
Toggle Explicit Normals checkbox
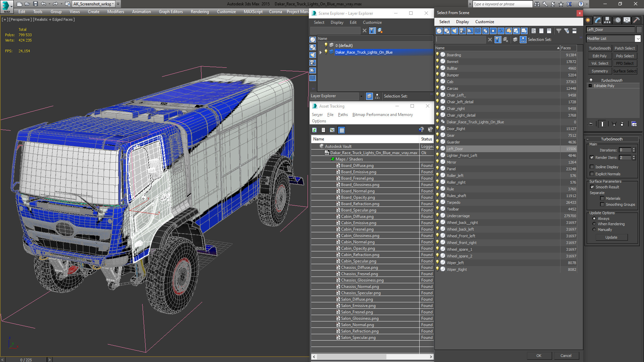click(592, 174)
